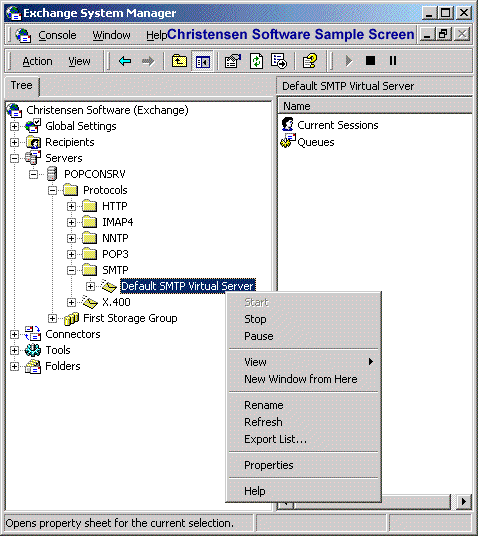Click the Refresh toolbar icon
This screenshot has height=536, width=478.
256,61
